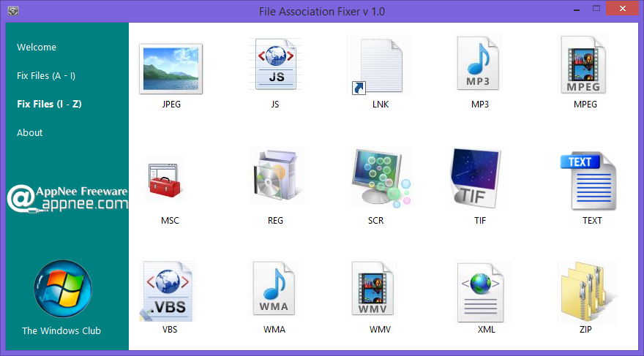The image size is (644, 356).
Task: Minimize the File Association Fixer window
Action: 577,9
